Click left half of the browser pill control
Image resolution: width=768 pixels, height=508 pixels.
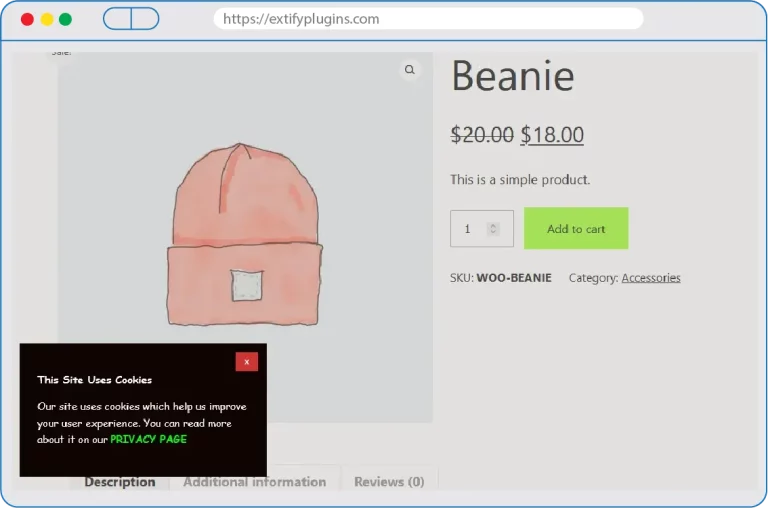[x=117, y=19]
